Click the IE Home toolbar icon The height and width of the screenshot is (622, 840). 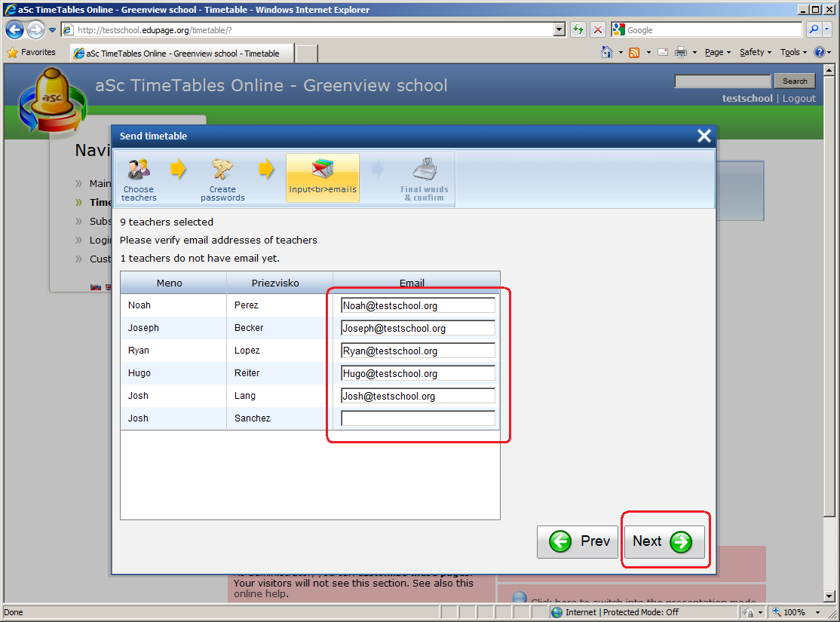click(607, 53)
